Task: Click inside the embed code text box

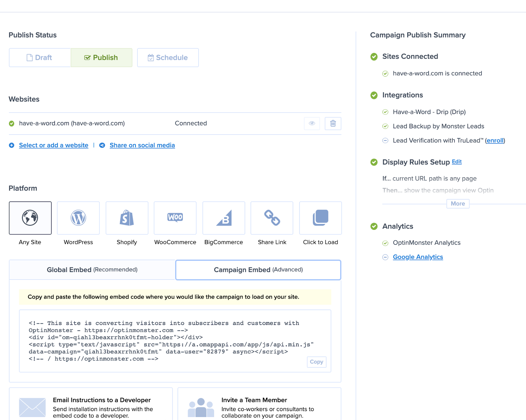Action: point(175,341)
